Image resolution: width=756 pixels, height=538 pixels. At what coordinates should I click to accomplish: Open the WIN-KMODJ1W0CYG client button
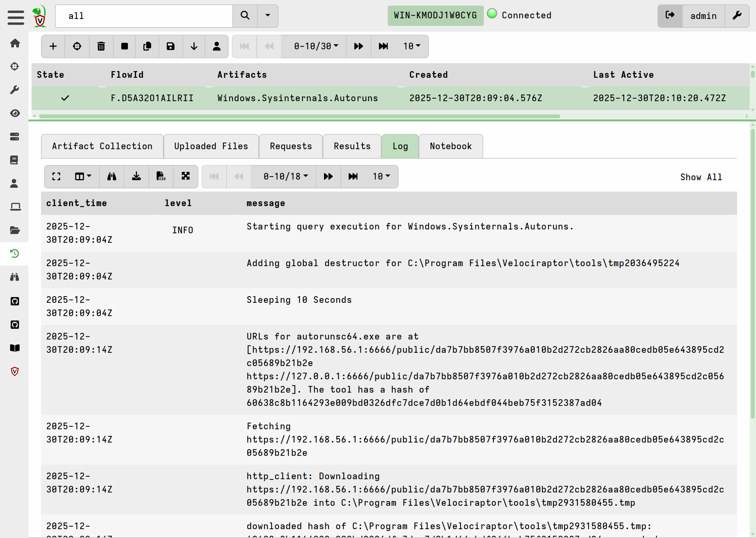tap(435, 15)
